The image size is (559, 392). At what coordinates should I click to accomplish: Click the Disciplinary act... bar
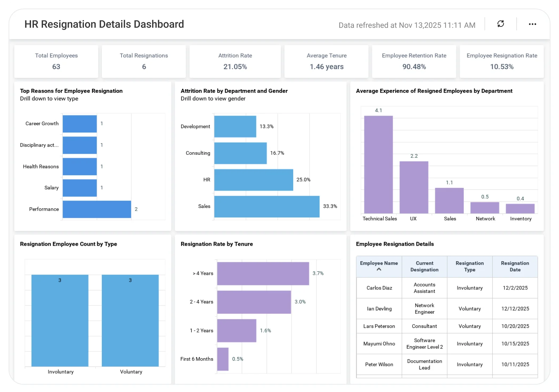coord(80,145)
